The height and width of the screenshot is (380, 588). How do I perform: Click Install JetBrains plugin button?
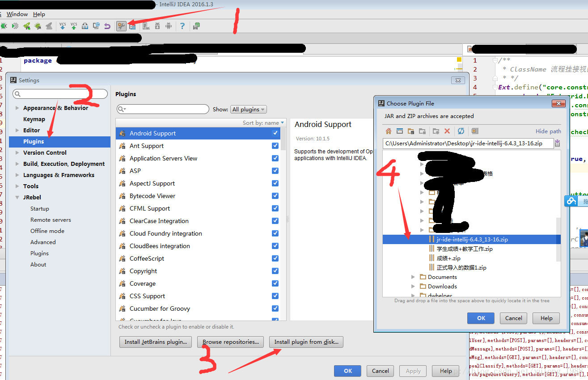tap(156, 342)
